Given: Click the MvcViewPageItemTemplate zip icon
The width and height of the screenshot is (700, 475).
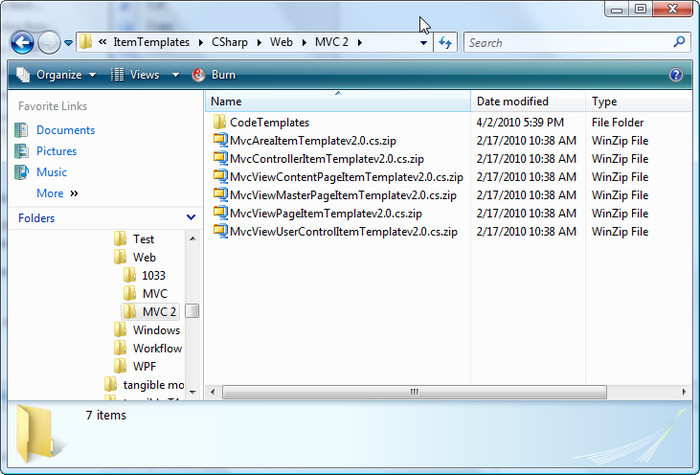Looking at the screenshot, I should 220,213.
